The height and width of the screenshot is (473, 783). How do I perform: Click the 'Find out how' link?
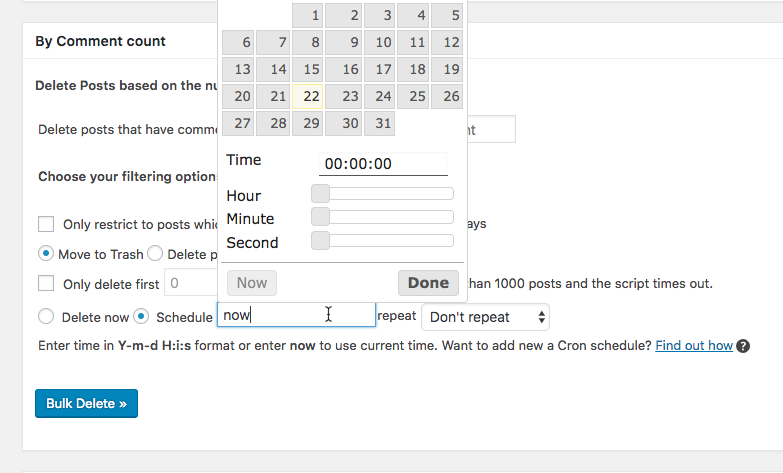tap(694, 346)
